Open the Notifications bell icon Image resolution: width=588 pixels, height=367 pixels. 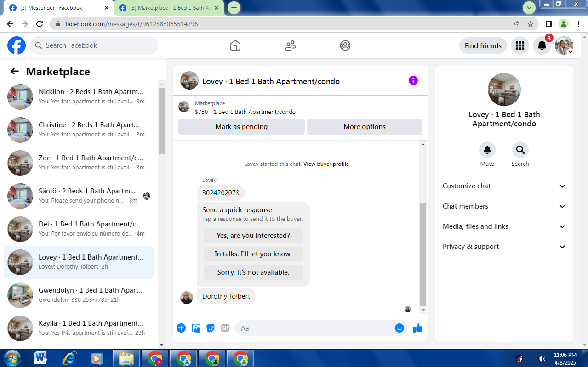coord(542,45)
